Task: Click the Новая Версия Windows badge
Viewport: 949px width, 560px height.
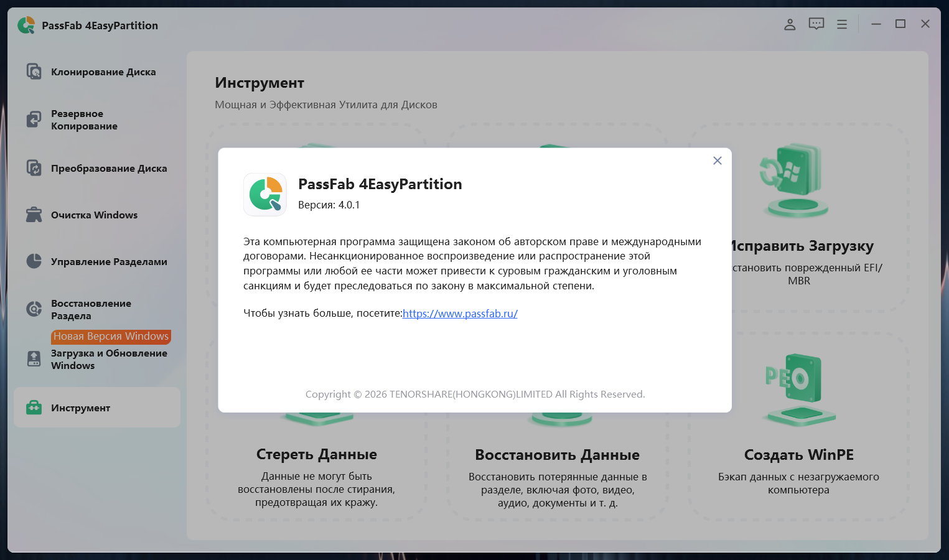Action: [111, 337]
